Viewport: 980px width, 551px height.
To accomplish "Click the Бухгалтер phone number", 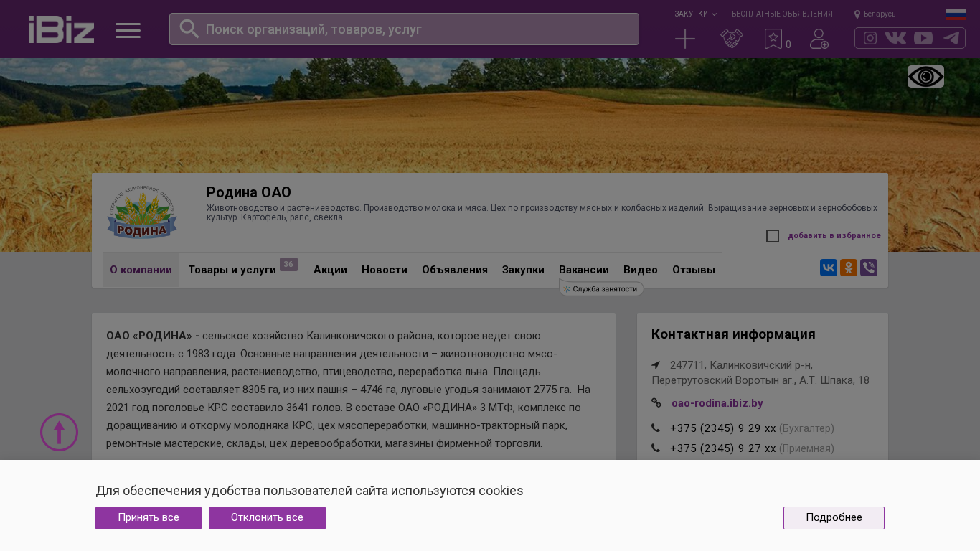I will click(723, 428).
